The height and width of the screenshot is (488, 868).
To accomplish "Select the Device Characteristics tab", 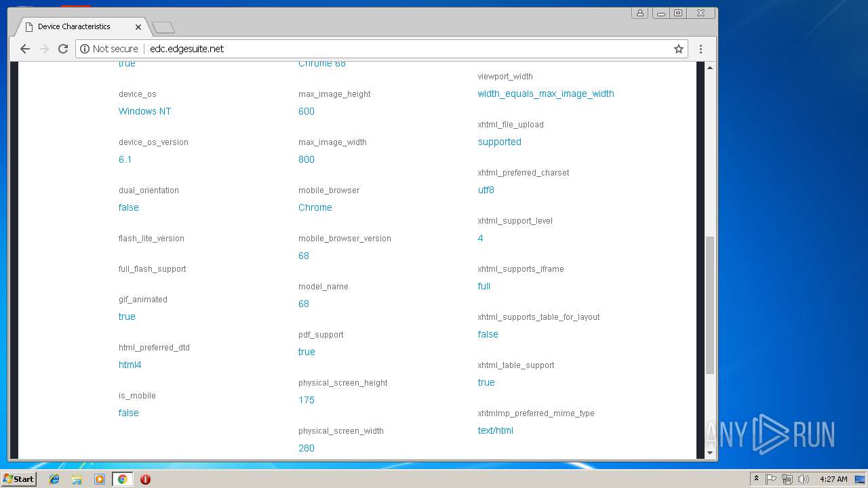I will [x=81, y=26].
